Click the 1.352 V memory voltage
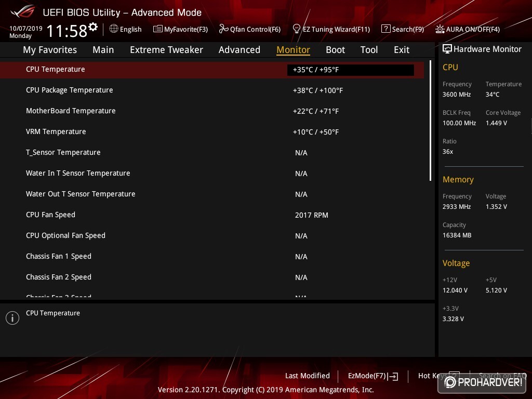This screenshot has height=399, width=532. point(496,207)
